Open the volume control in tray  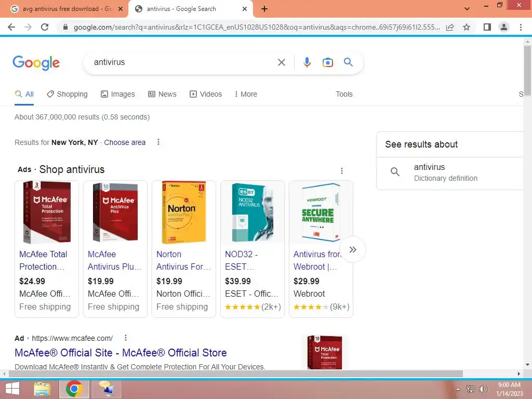(x=483, y=389)
